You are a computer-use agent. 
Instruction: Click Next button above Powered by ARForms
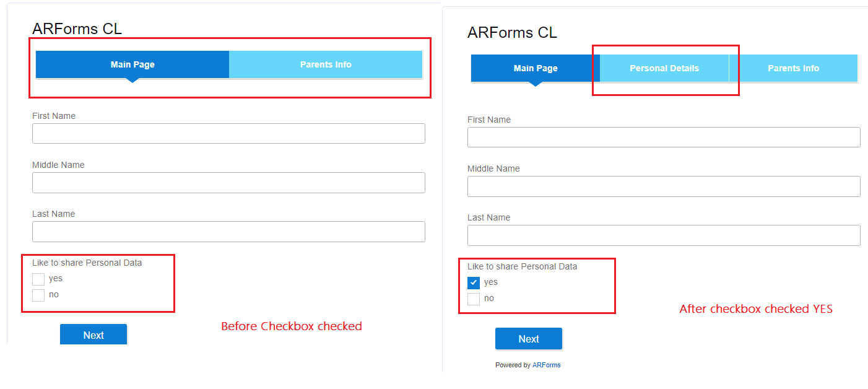pyautogui.click(x=529, y=339)
